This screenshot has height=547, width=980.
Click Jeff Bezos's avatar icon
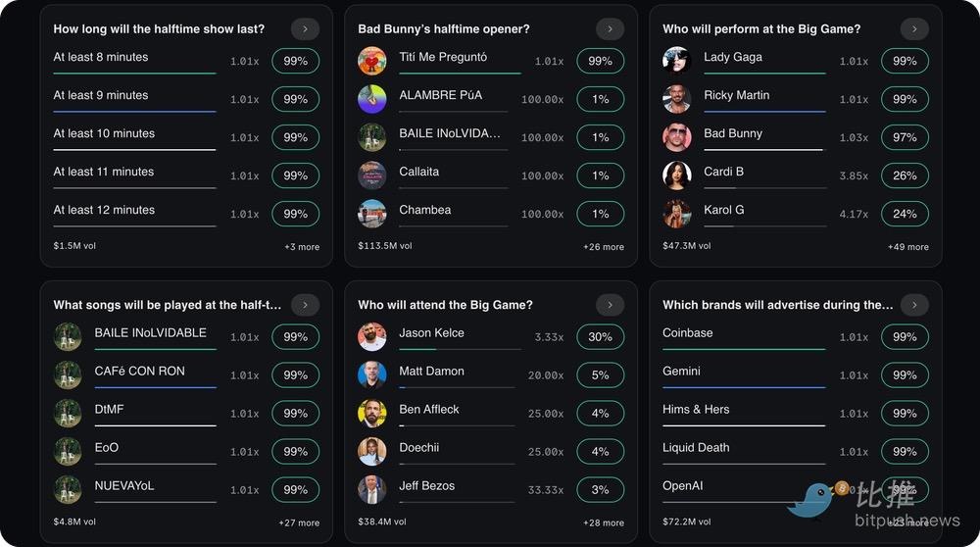click(x=371, y=490)
